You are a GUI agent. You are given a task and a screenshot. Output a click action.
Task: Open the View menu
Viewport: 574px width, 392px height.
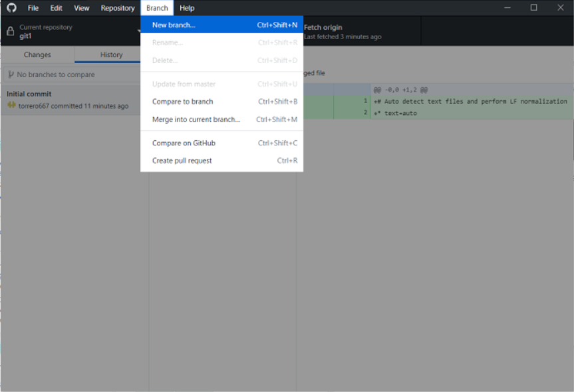point(81,8)
